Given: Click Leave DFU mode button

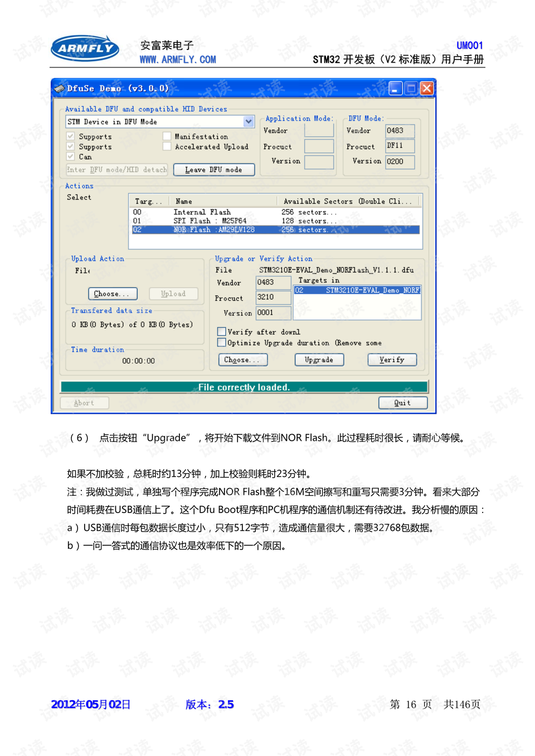Looking at the screenshot, I should click(214, 169).
